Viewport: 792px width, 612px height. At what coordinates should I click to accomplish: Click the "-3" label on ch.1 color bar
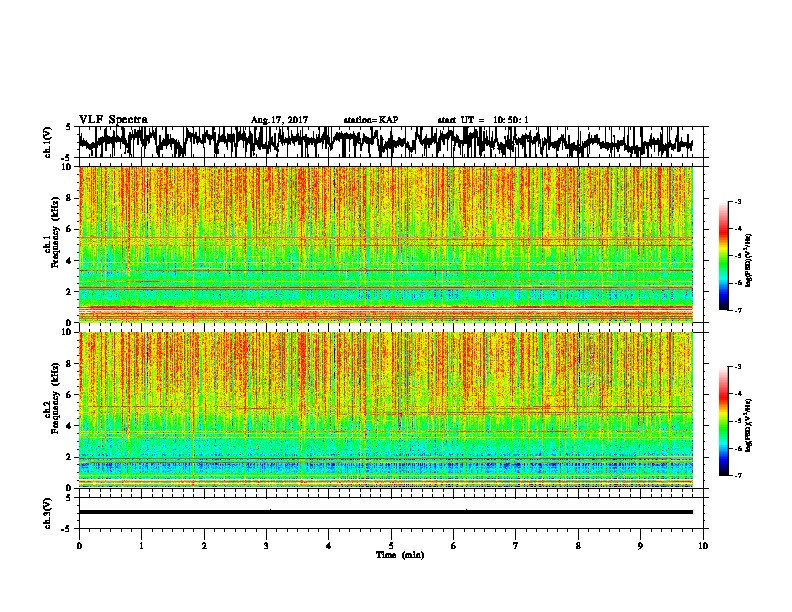[x=738, y=202]
